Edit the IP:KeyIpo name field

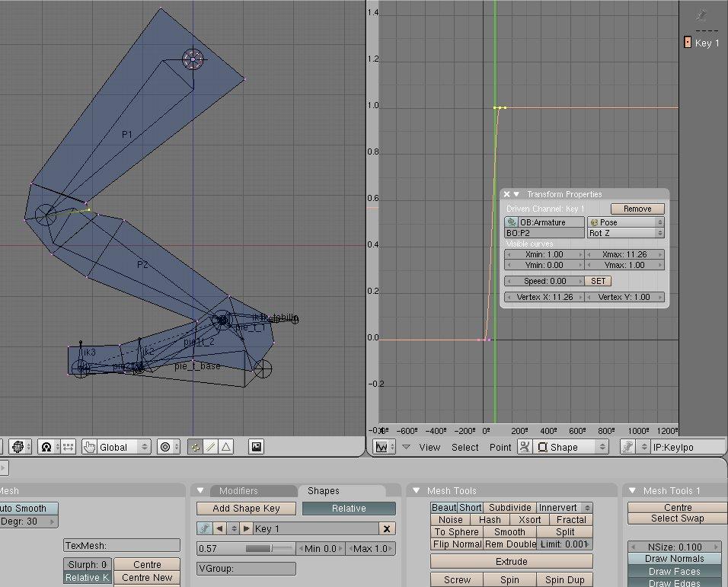click(x=687, y=447)
